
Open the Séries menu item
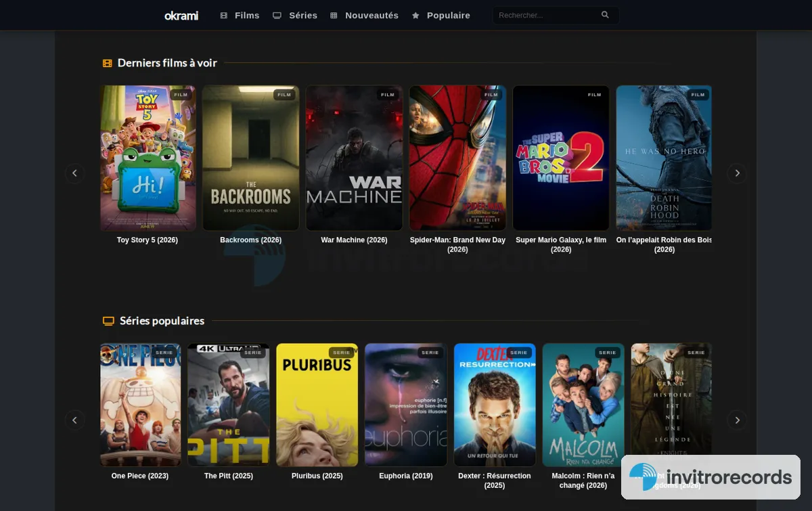(295, 16)
